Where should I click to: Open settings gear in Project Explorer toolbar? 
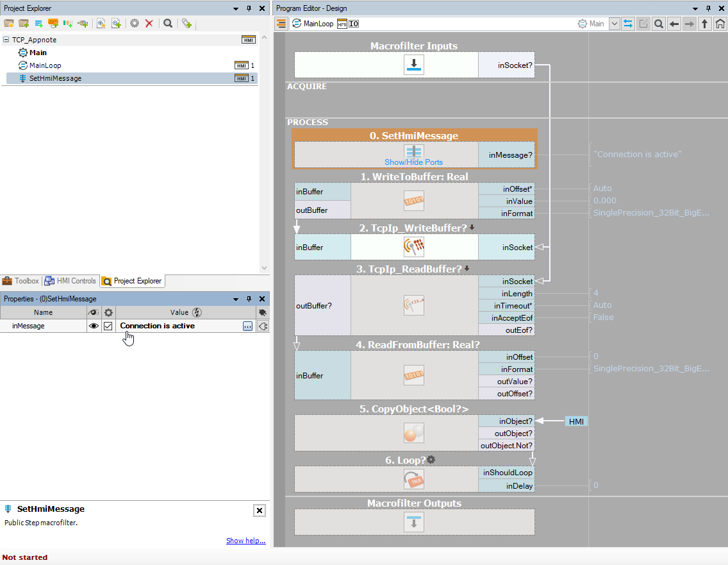point(135,23)
